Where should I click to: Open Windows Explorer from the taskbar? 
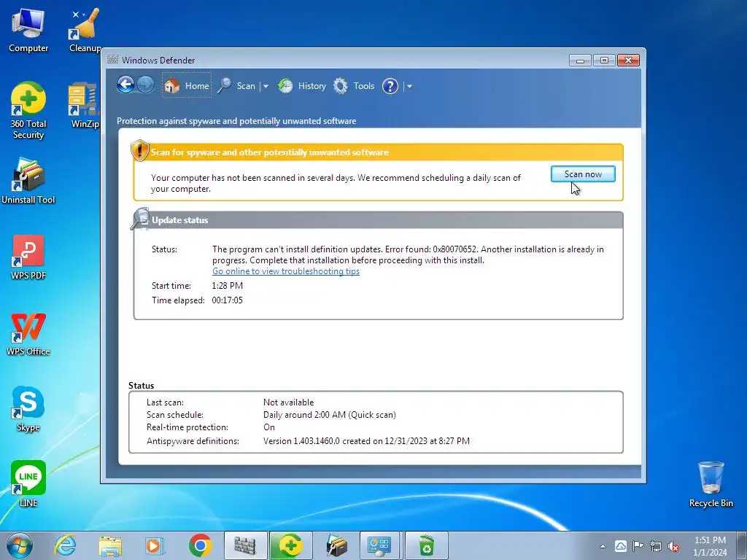(x=110, y=545)
